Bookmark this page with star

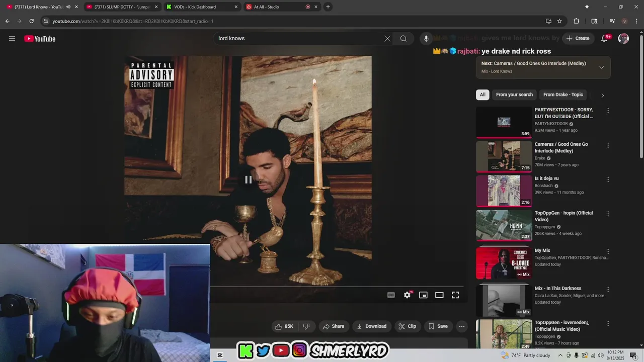(x=559, y=21)
